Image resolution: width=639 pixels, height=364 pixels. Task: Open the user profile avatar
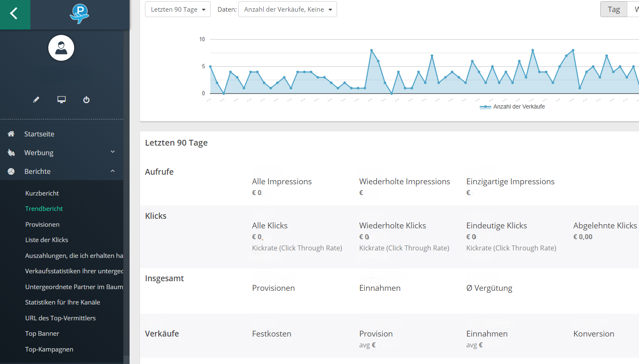pyautogui.click(x=61, y=48)
